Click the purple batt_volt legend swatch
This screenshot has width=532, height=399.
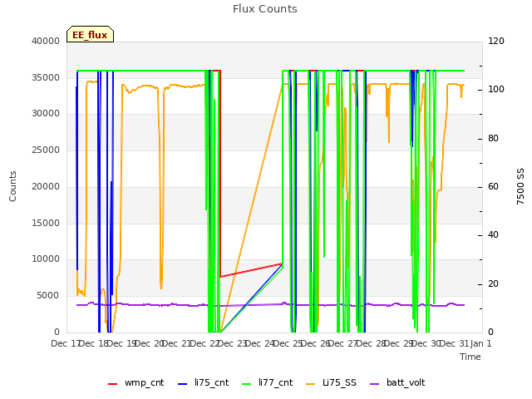[374, 384]
